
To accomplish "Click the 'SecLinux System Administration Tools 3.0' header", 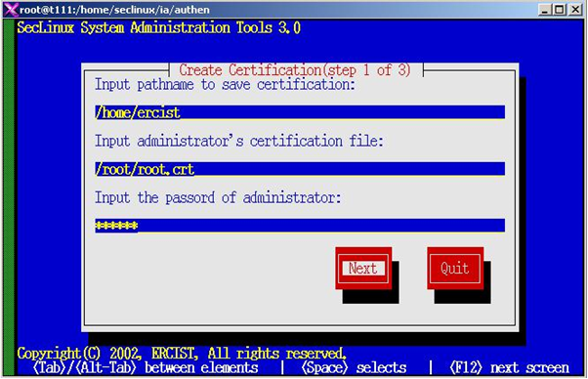I will click(x=158, y=27).
